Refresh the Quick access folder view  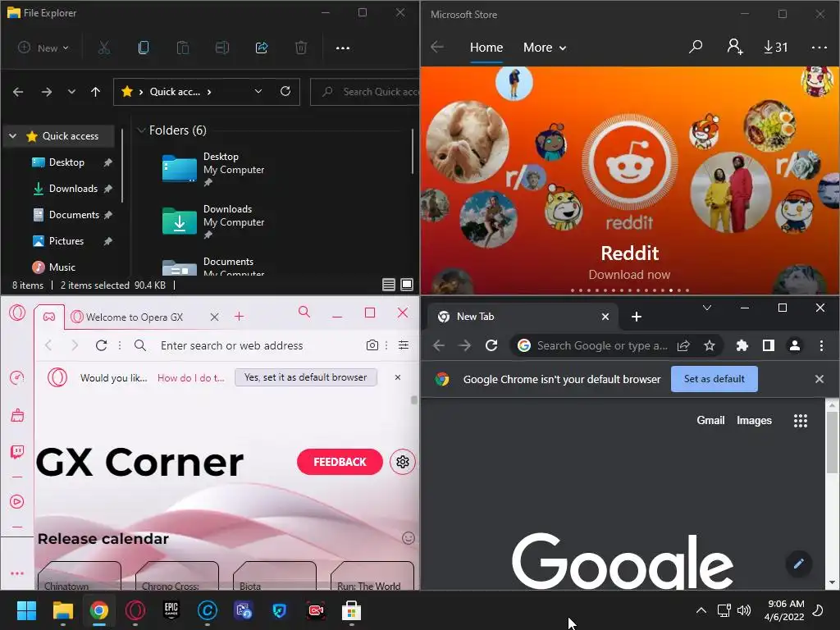click(x=285, y=91)
